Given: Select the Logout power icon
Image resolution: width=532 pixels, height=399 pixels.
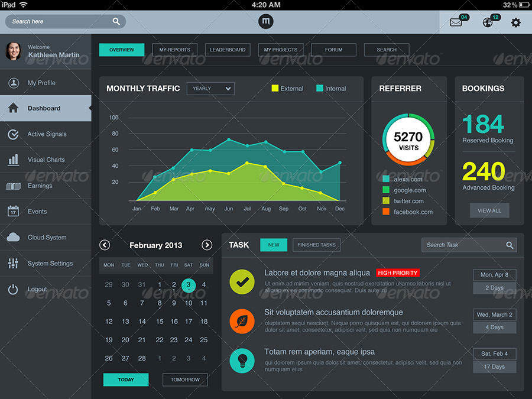Looking at the screenshot, I should (x=13, y=289).
